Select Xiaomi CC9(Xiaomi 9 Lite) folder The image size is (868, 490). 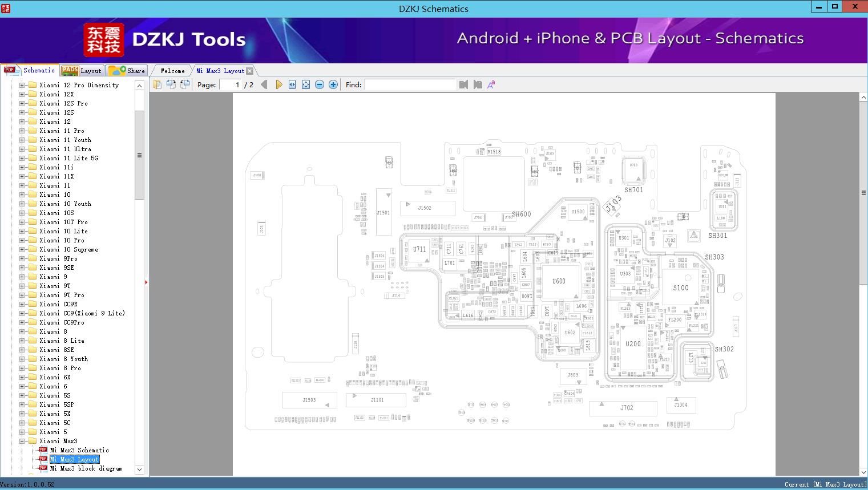(x=82, y=313)
